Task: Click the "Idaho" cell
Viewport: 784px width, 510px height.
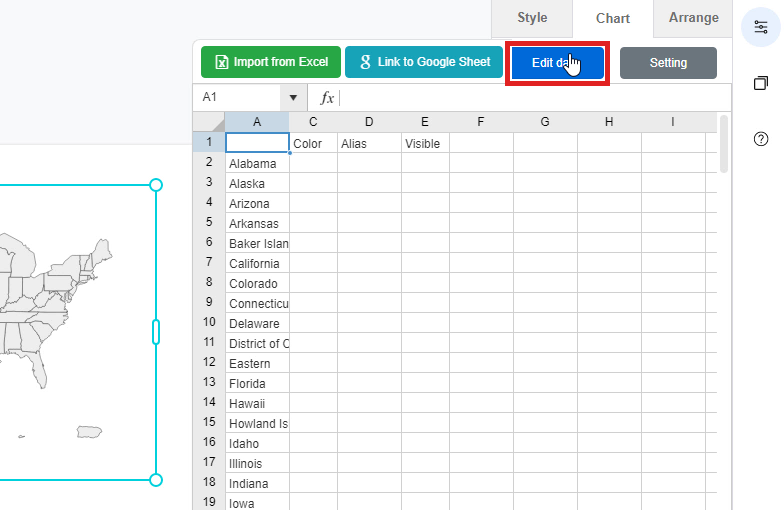Action: (257, 444)
